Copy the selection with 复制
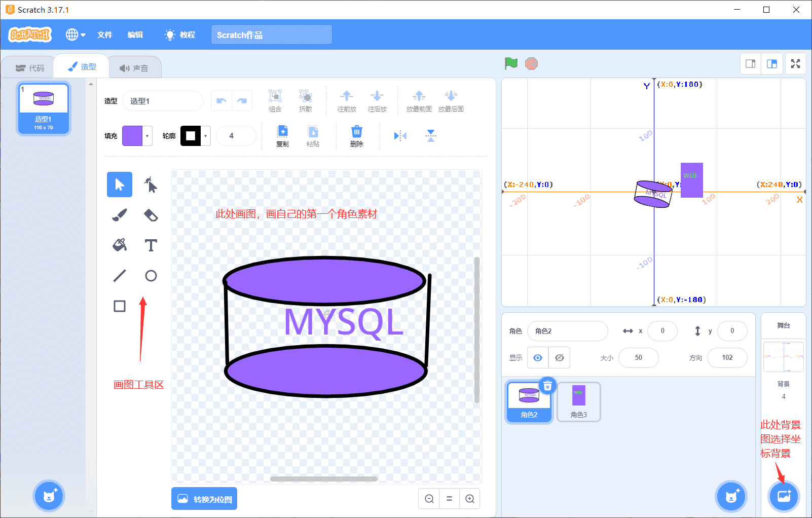Viewport: 812px width, 518px height. pos(282,136)
